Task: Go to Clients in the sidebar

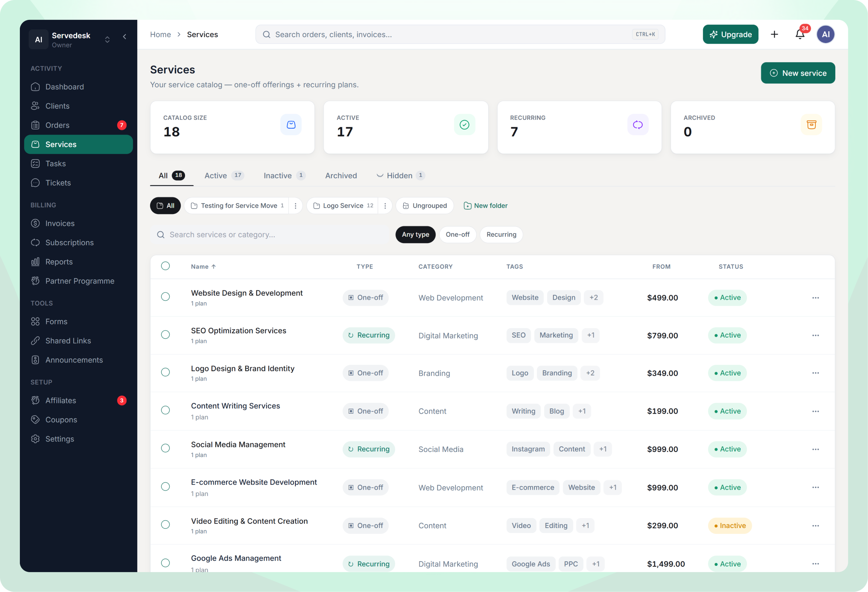Action: (x=78, y=106)
